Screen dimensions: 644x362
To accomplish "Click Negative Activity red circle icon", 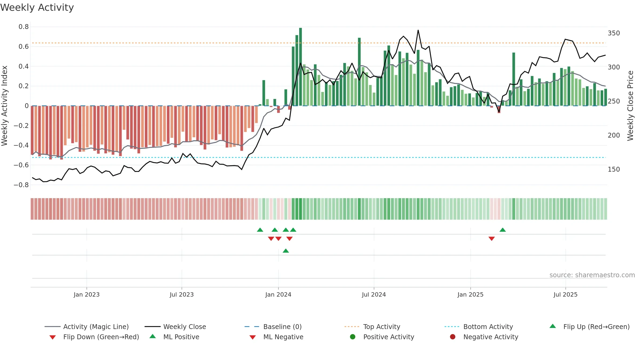I will (x=453, y=337).
